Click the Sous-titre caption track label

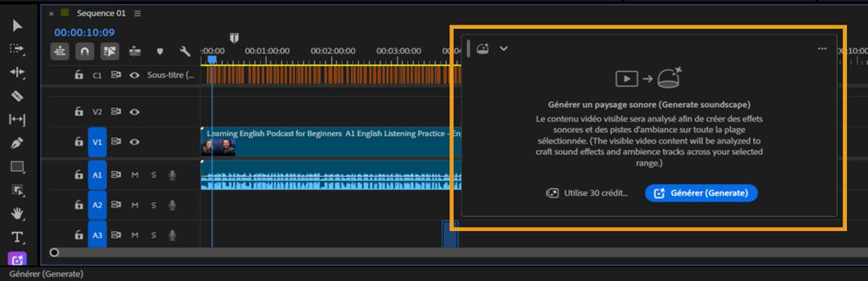point(170,75)
